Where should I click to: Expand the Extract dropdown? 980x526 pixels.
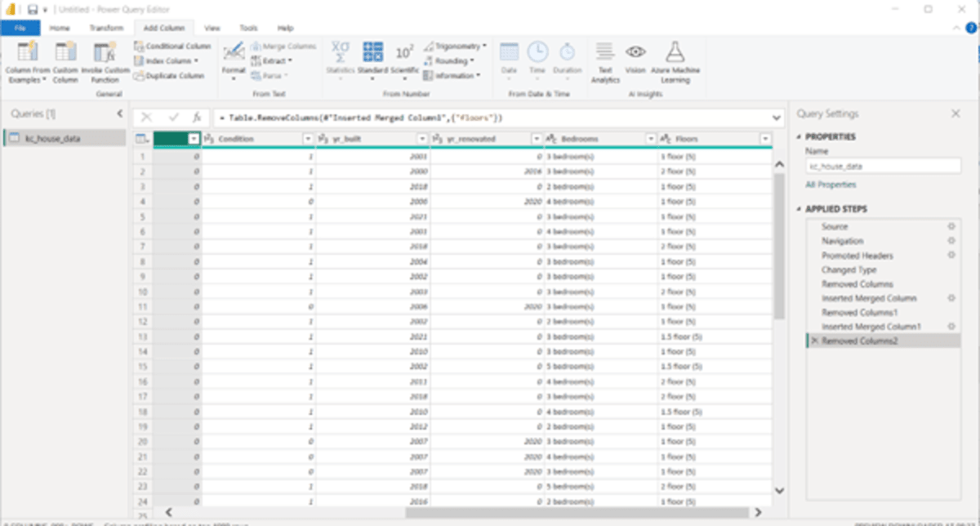pos(290,61)
